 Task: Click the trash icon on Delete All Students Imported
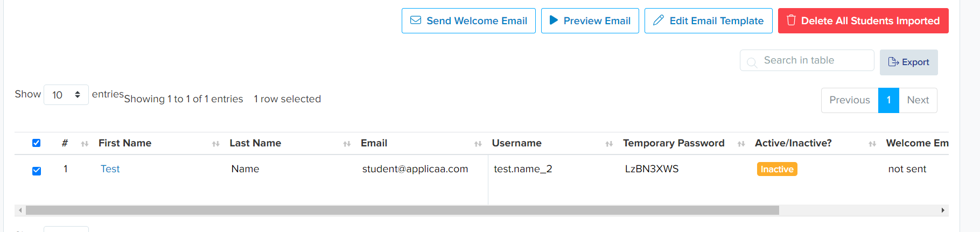(791, 20)
